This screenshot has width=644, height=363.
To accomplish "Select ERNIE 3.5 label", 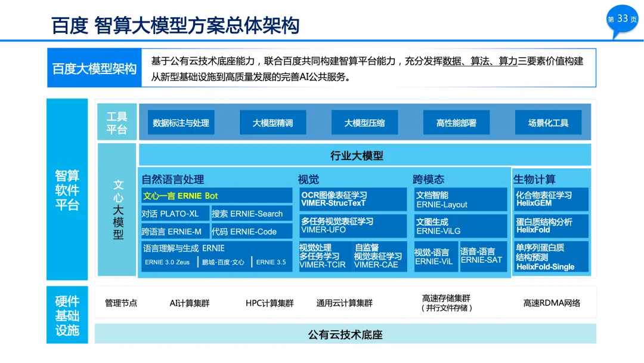I will click(271, 262).
